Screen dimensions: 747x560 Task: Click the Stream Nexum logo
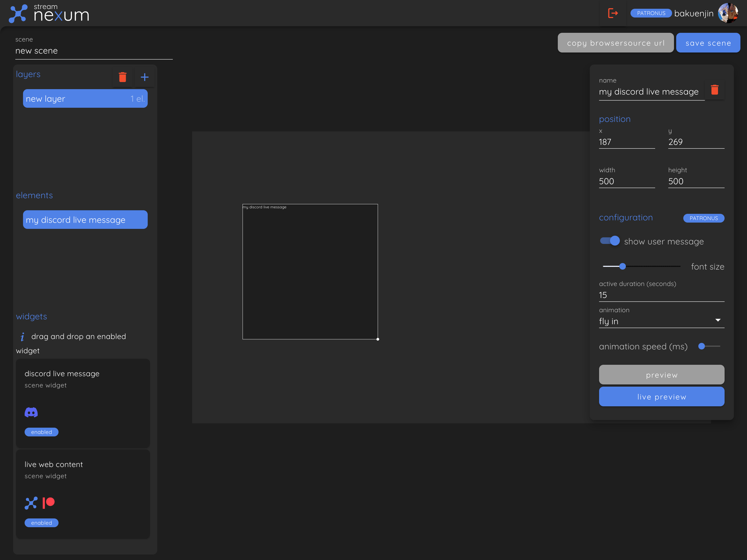49,13
